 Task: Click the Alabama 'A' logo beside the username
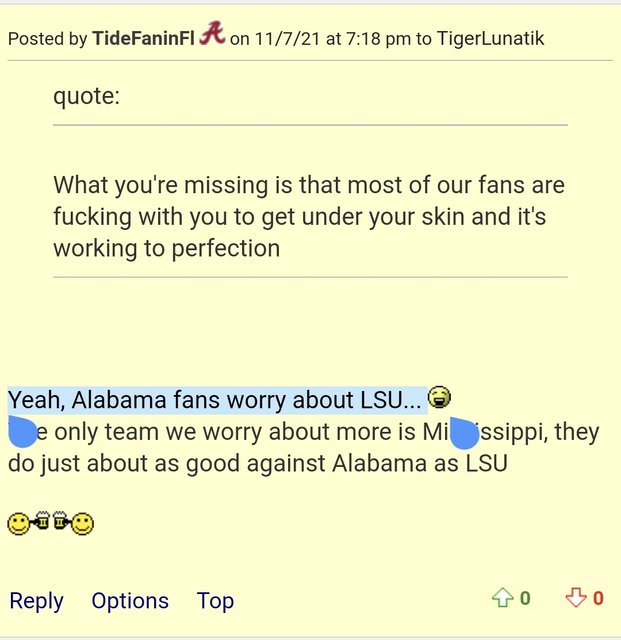coord(212,35)
